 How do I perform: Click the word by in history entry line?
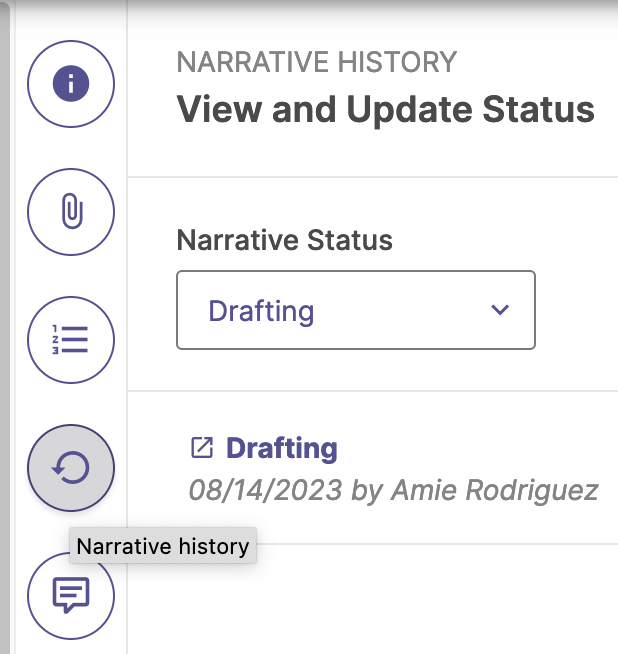coord(367,491)
